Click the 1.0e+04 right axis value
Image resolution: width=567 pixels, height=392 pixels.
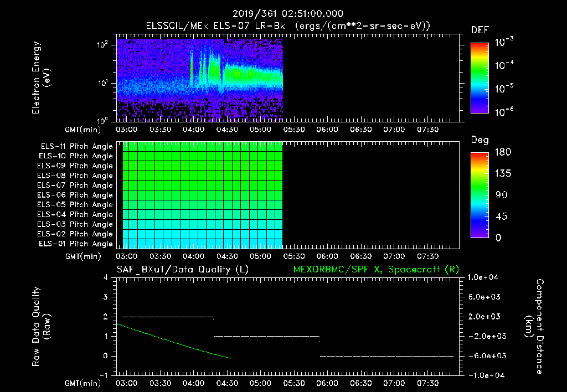[x=483, y=277]
